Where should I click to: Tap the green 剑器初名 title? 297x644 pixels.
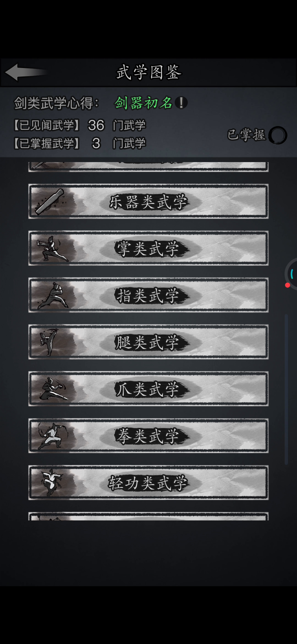144,103
